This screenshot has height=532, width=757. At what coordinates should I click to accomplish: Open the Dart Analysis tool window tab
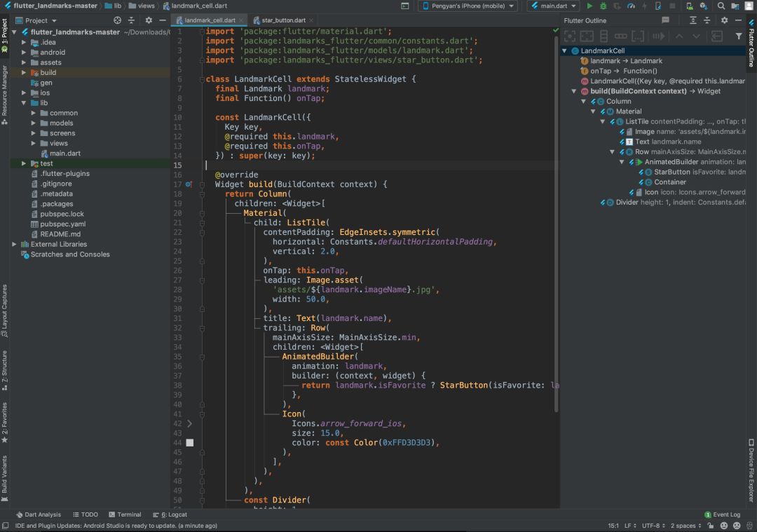[x=39, y=514]
